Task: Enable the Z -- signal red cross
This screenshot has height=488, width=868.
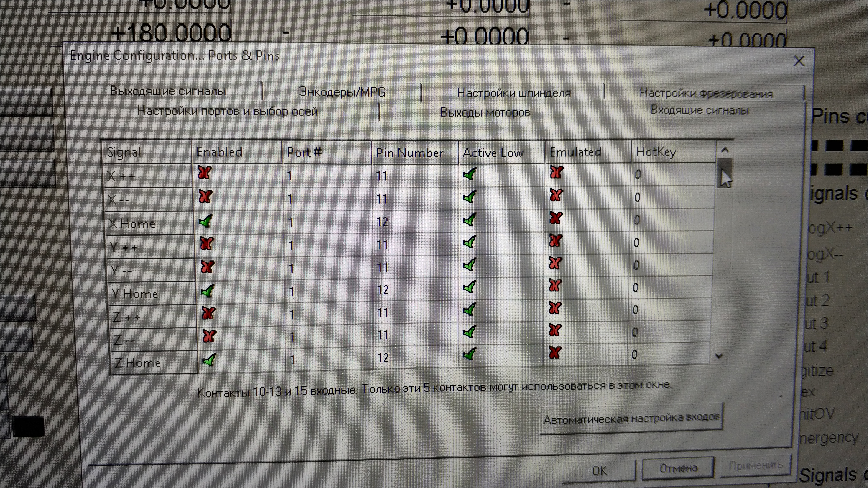Action: [209, 336]
